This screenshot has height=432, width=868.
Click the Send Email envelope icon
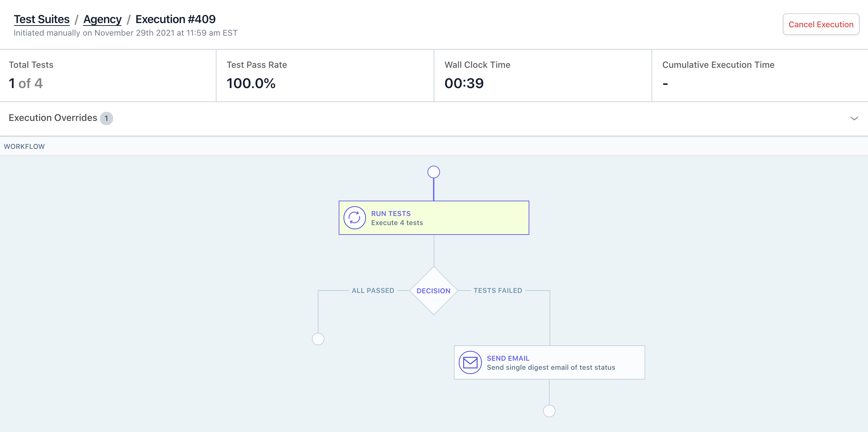[470, 362]
